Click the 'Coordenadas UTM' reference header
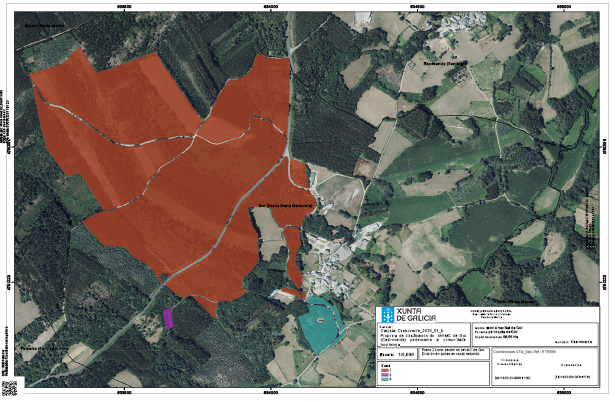Image resolution: width=615 pixels, height=402 pixels. [x=523, y=353]
